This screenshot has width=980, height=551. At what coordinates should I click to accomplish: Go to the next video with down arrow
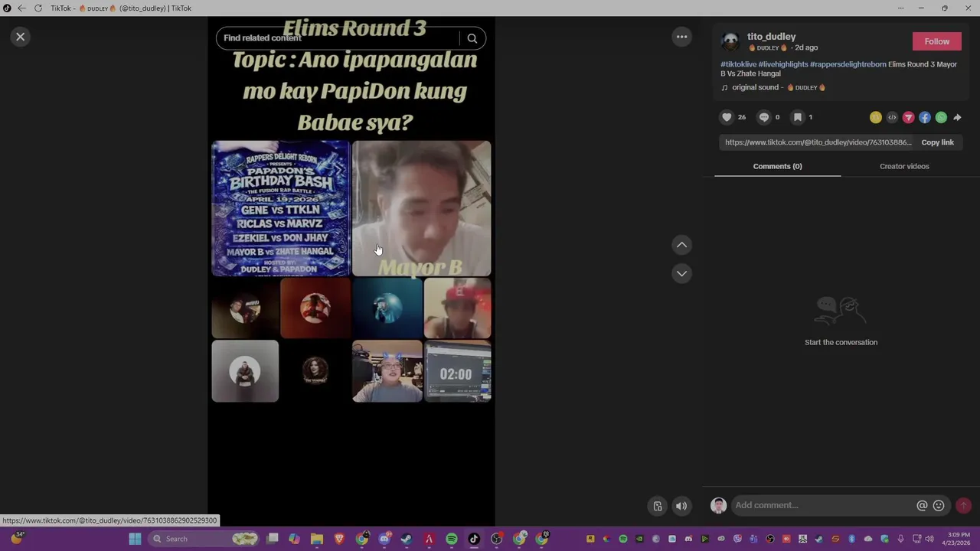681,273
